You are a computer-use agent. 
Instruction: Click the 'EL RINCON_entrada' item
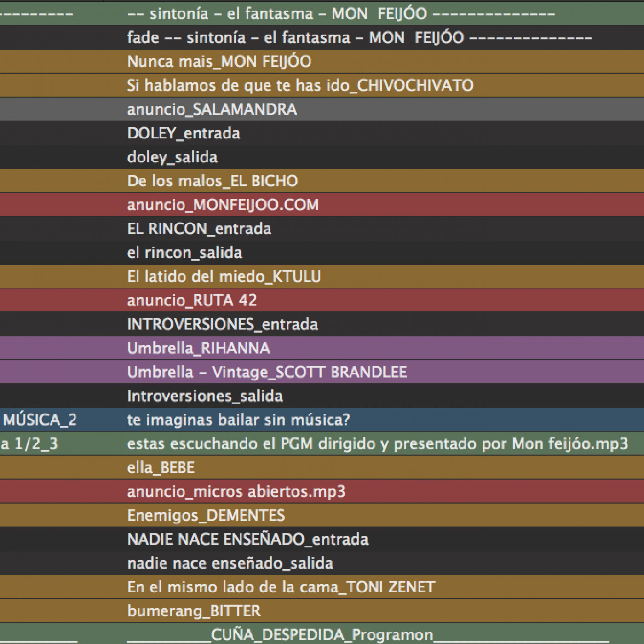tap(199, 229)
